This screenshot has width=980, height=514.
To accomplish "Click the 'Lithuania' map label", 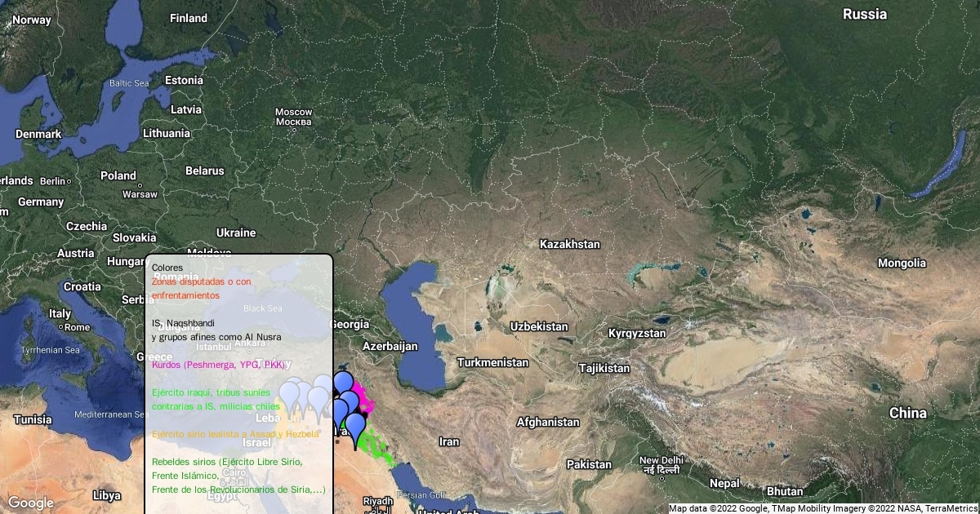I will click(166, 132).
